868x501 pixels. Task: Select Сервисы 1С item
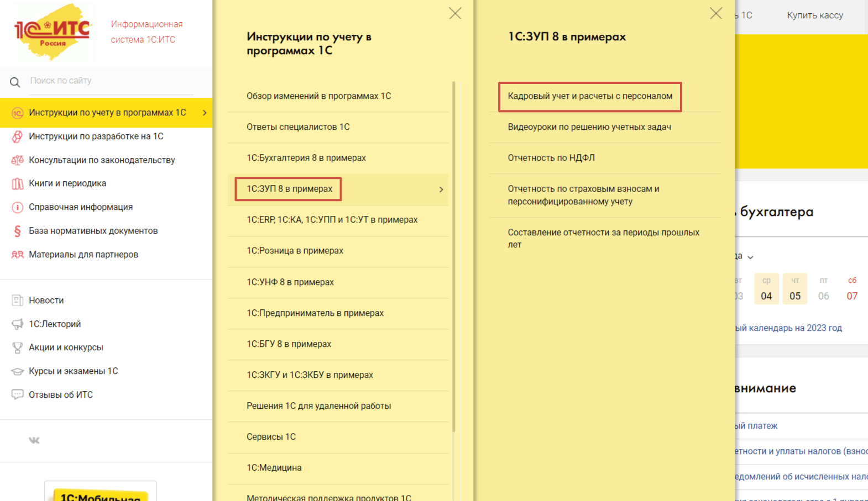tap(338, 437)
